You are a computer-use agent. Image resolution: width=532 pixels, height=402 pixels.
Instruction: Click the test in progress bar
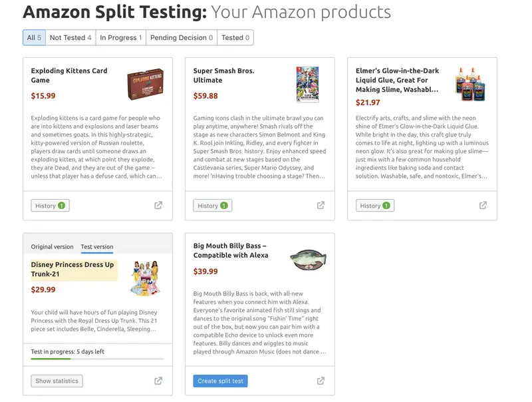tap(97, 359)
